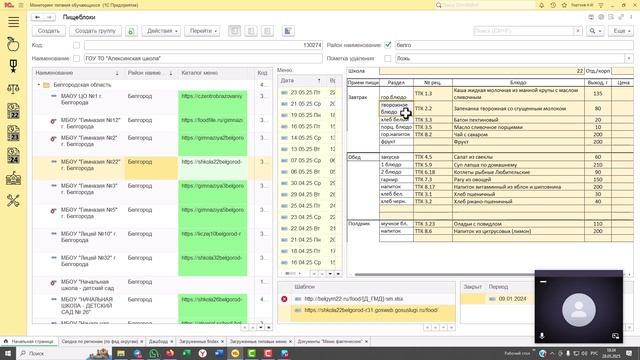Click the green copy document toolbar icon
The height and width of the screenshot is (360, 640).
pos(131,31)
